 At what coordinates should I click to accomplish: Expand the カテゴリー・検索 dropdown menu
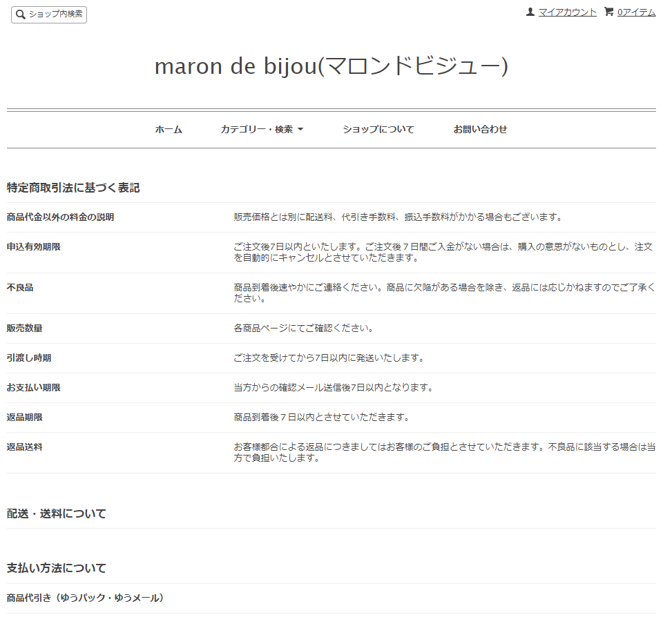pyautogui.click(x=262, y=129)
